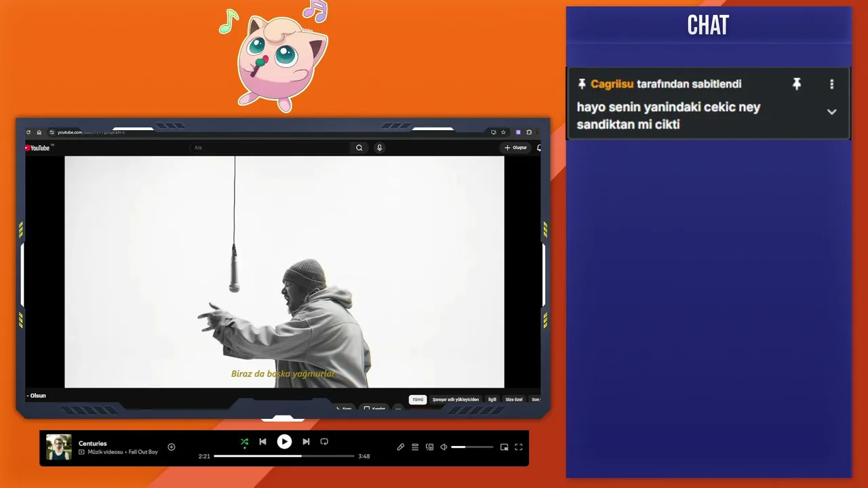Screen dimensions: 868x488
Task: Open the 'Fall Out Boy' artist link
Action: click(x=143, y=452)
